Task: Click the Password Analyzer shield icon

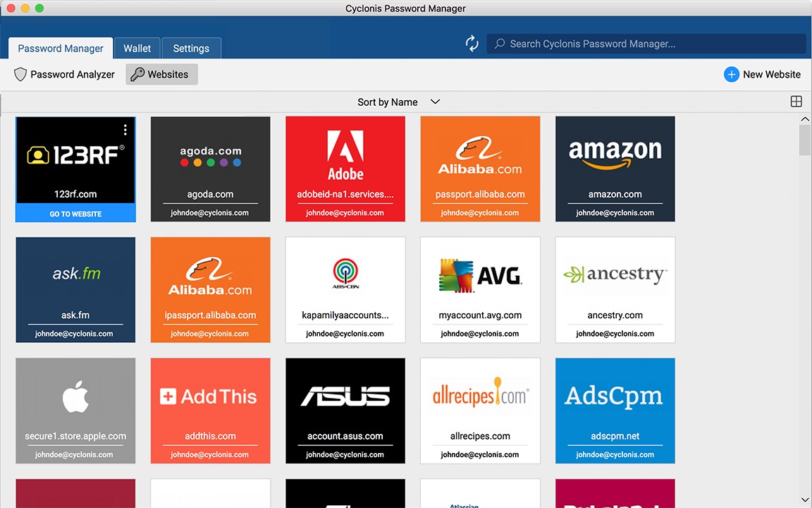Action: point(20,74)
